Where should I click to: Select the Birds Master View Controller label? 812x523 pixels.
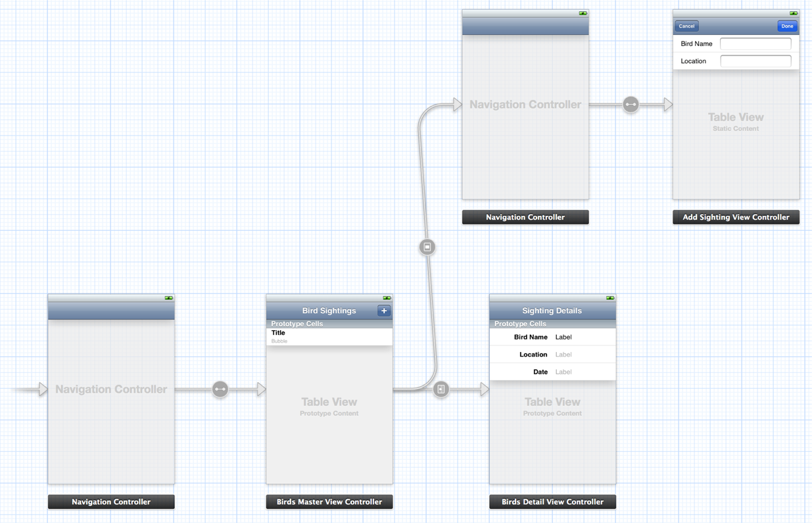[x=329, y=502]
